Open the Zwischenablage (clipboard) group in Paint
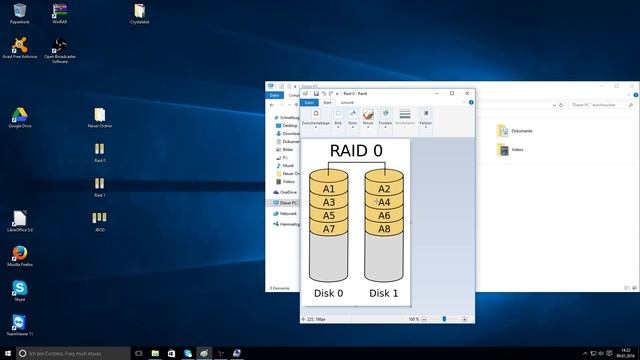Screen dimensions: 640x360 click(316, 118)
